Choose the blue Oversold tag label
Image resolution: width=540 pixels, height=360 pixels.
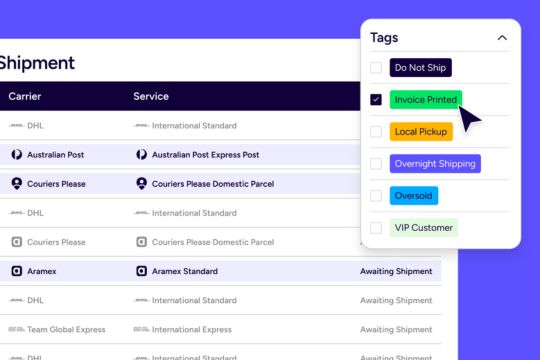(414, 196)
